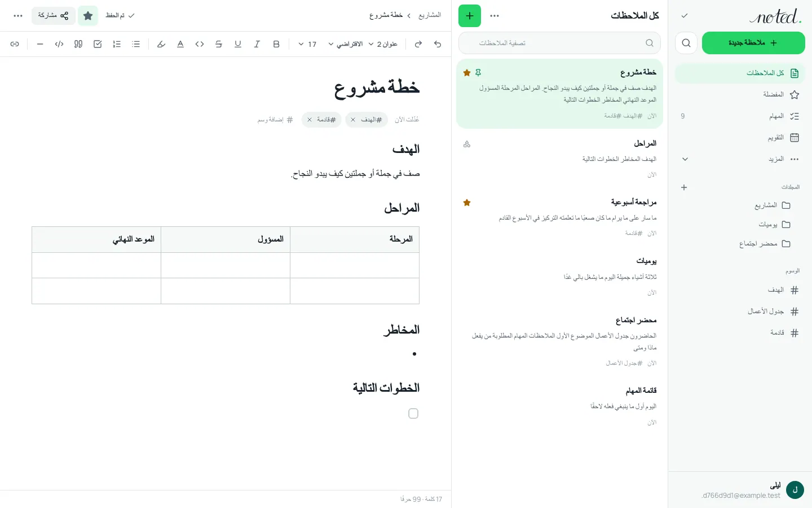Remove the #قادمة tag chip from the note
Screen dimensions: 812x508
pyautogui.click(x=310, y=120)
